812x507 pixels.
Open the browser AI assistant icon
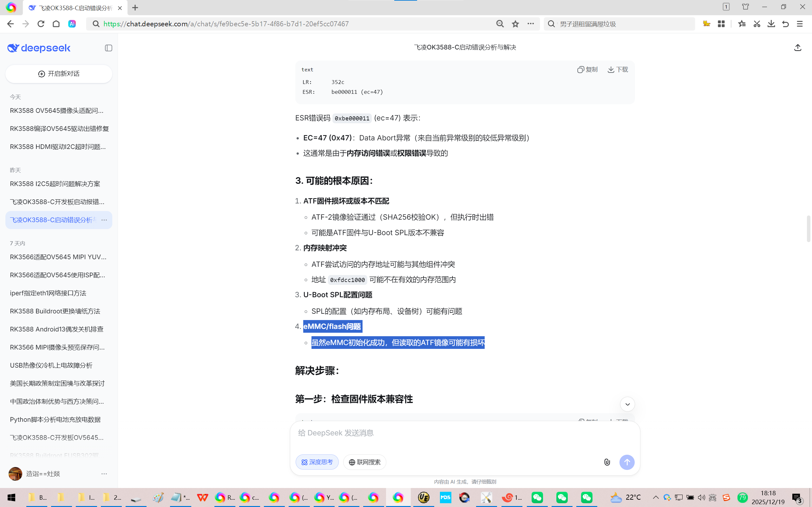click(72, 24)
